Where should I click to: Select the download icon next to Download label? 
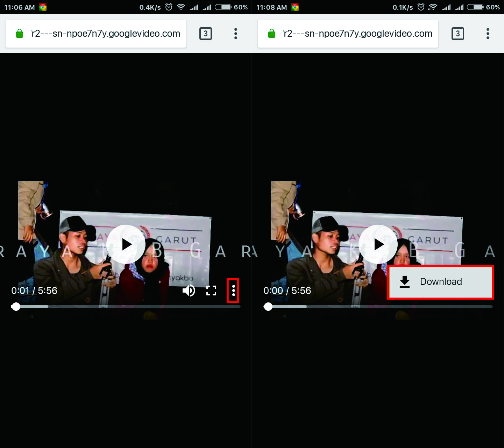coord(405,282)
